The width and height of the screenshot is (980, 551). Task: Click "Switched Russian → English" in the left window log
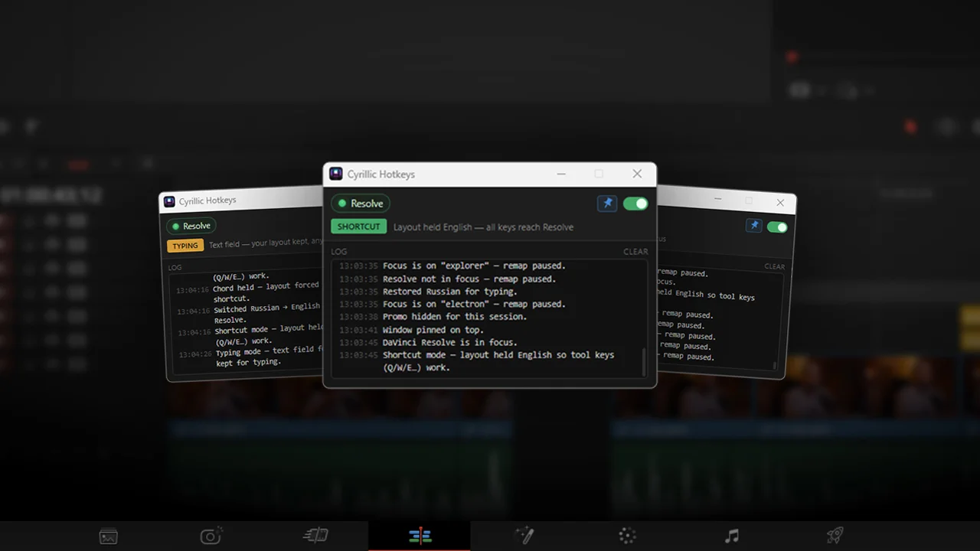pyautogui.click(x=266, y=308)
